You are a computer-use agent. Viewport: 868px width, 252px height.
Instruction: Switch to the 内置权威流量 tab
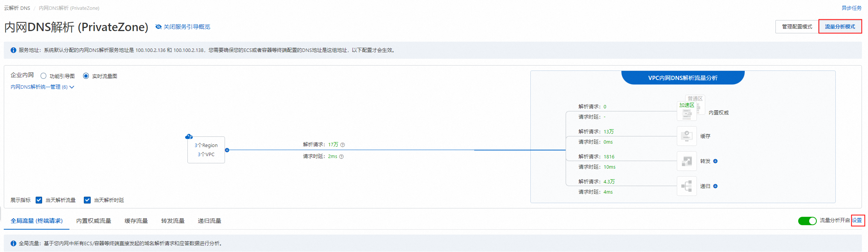click(x=94, y=221)
